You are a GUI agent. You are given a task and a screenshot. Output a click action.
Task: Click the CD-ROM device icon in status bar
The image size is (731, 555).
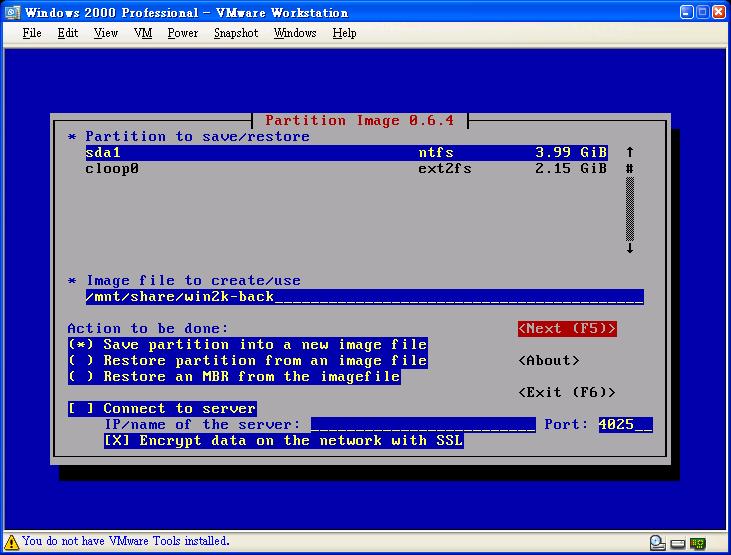click(x=657, y=542)
